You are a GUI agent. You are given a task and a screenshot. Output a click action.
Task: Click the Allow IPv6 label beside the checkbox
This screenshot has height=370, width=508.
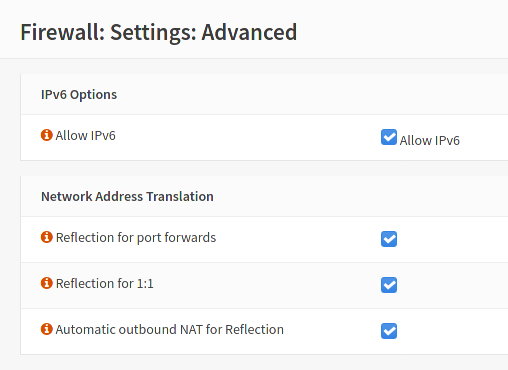[430, 140]
